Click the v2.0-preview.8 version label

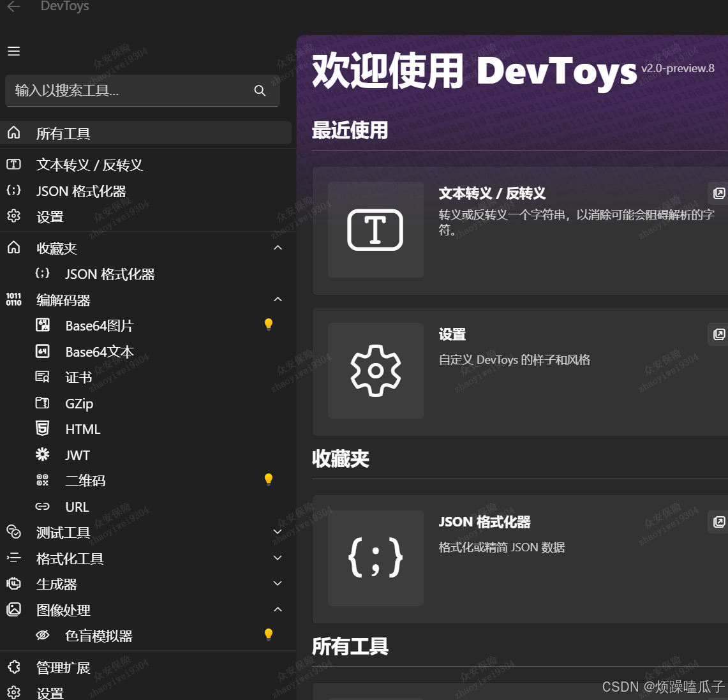678,68
